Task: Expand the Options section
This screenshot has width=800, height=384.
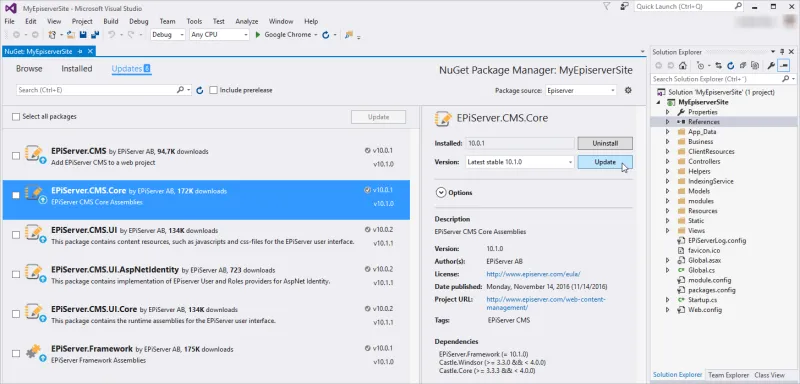Action: tap(441, 193)
